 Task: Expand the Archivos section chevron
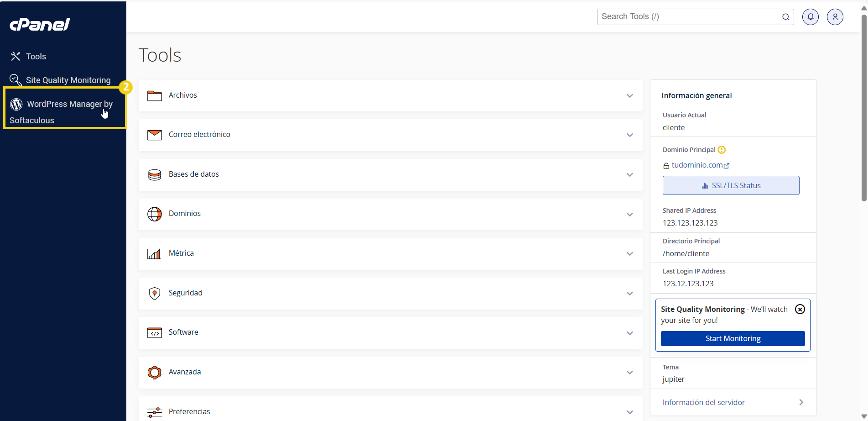pyautogui.click(x=630, y=96)
